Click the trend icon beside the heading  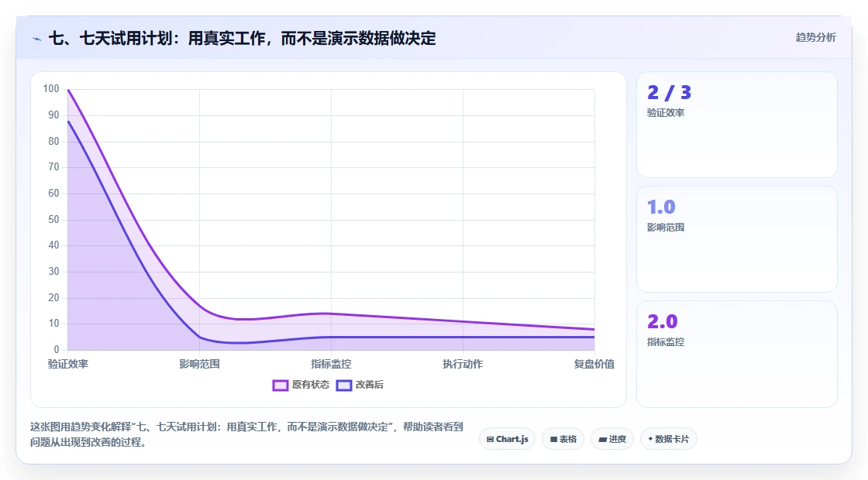point(37,39)
